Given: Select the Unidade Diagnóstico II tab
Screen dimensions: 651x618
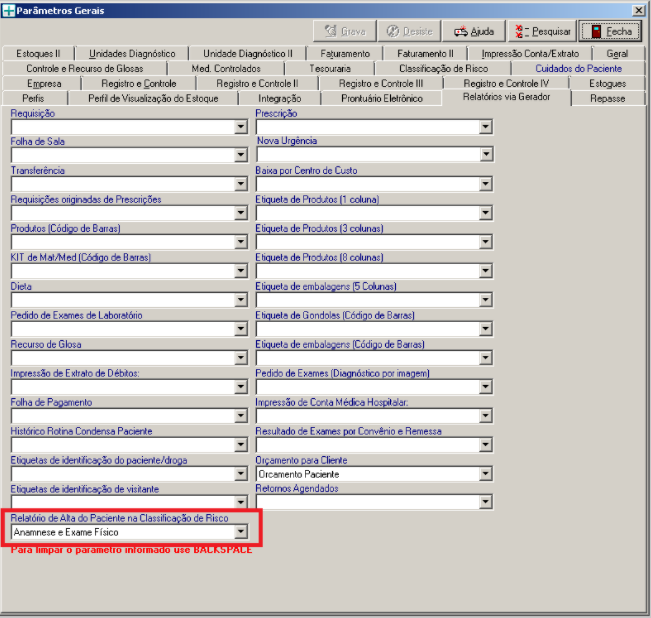Looking at the screenshot, I should 247,54.
